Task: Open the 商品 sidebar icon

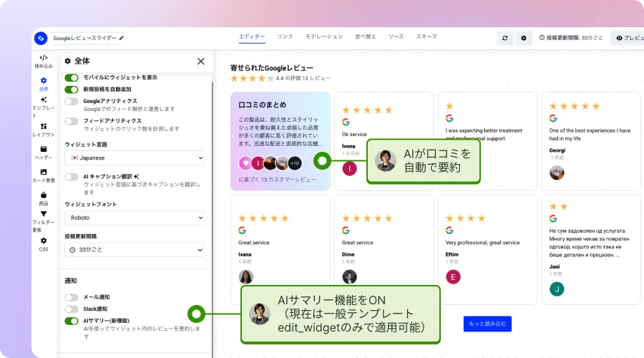Action: click(44, 198)
